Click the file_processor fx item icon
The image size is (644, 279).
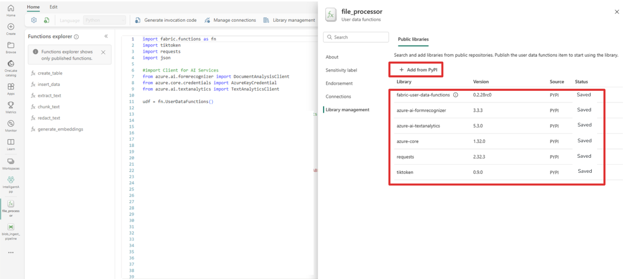[x=331, y=15]
